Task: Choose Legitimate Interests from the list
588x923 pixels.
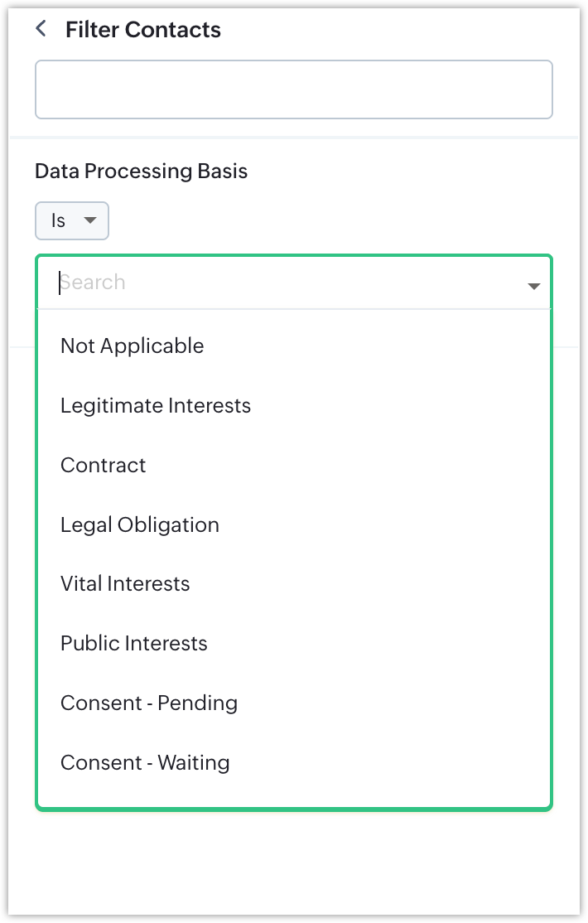Action: point(155,406)
